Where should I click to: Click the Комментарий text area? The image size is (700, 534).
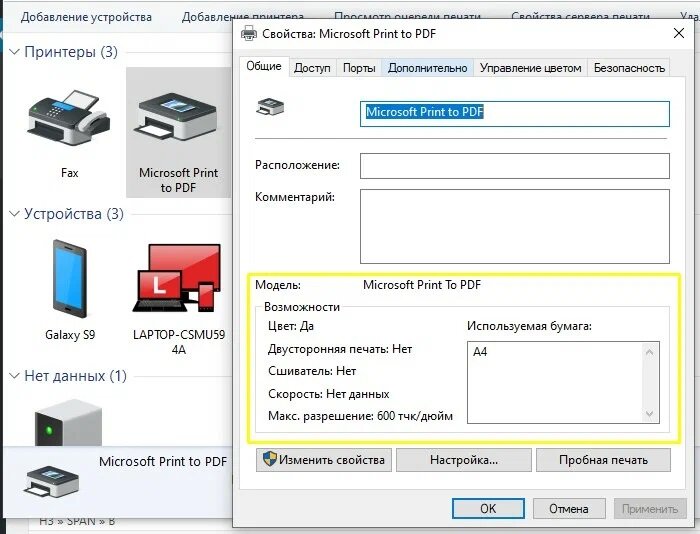point(515,226)
